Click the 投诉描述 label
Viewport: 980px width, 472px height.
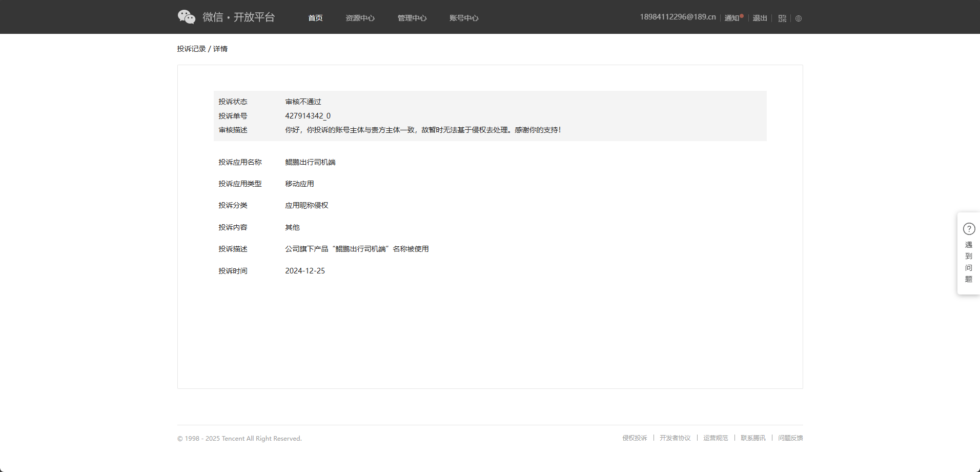233,249
